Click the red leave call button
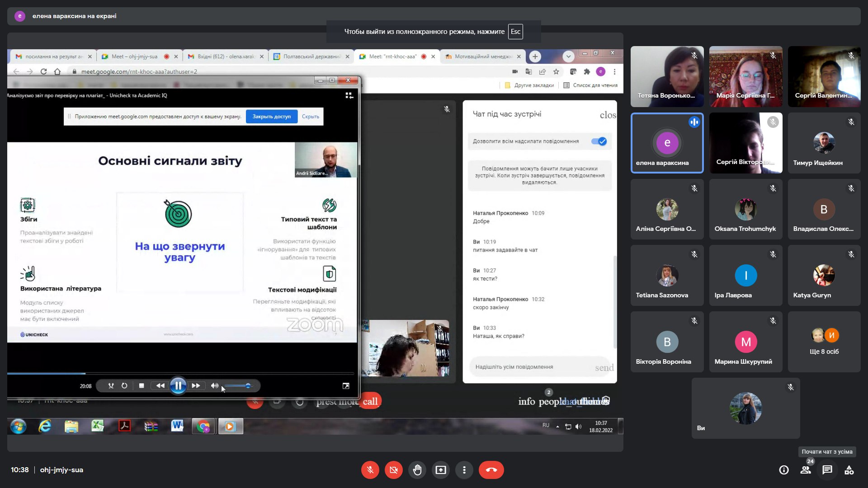The image size is (868, 488). click(491, 470)
